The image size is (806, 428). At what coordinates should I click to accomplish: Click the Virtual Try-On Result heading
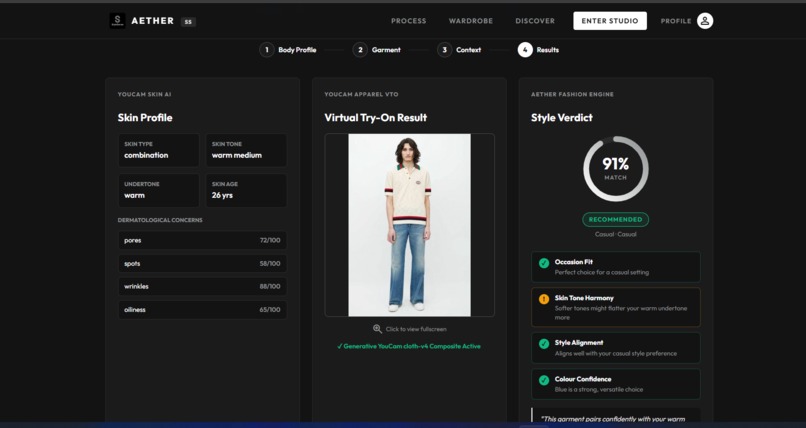coord(376,118)
